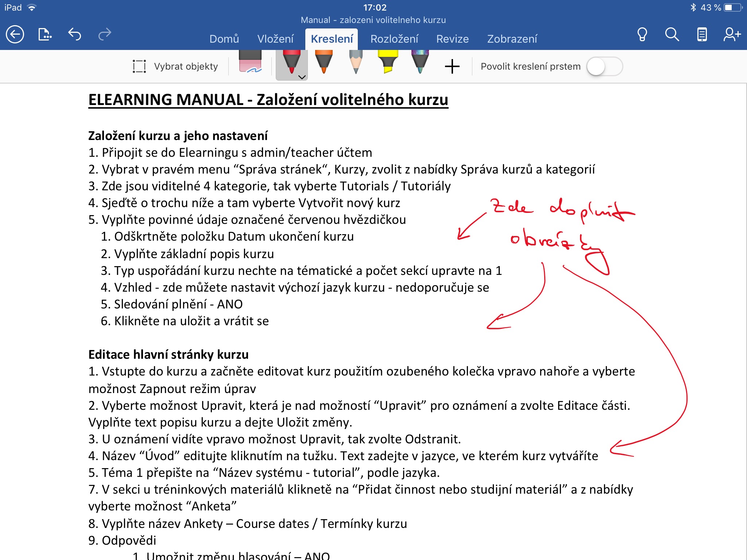Image resolution: width=747 pixels, height=560 pixels.
Task: Choose the yellow highlighter
Action: (x=388, y=62)
